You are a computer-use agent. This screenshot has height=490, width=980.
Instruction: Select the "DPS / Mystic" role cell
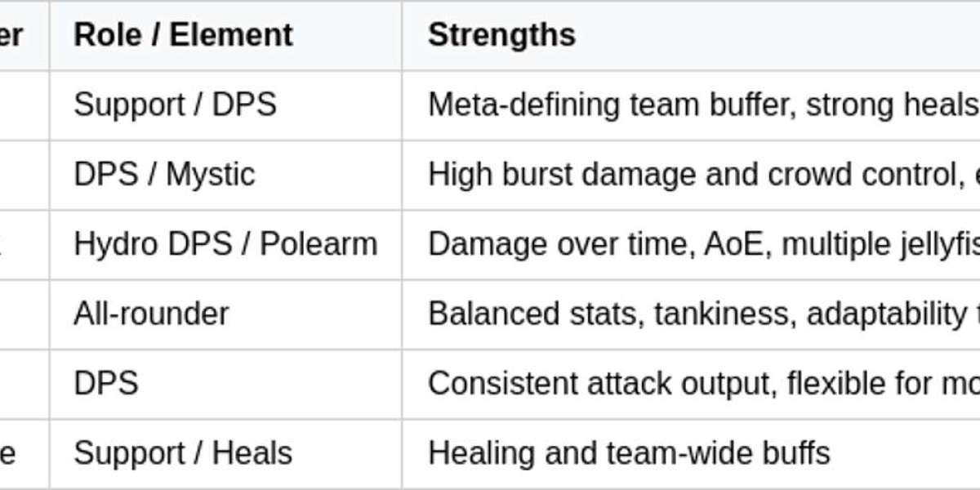[164, 175]
